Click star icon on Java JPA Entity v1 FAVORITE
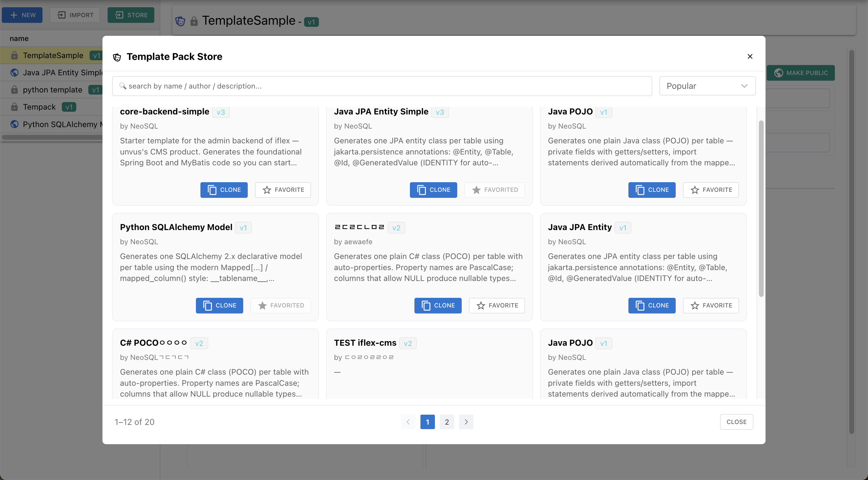Screen dimensions: 868x480 click(x=694, y=305)
